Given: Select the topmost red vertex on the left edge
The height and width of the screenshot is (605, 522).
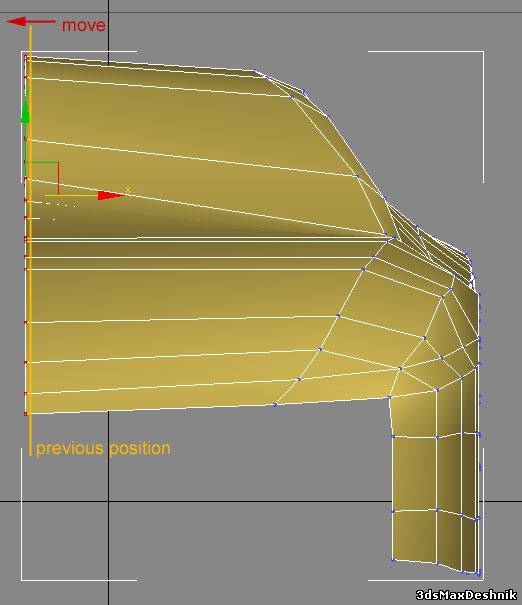Looking at the screenshot, I should (x=26, y=58).
